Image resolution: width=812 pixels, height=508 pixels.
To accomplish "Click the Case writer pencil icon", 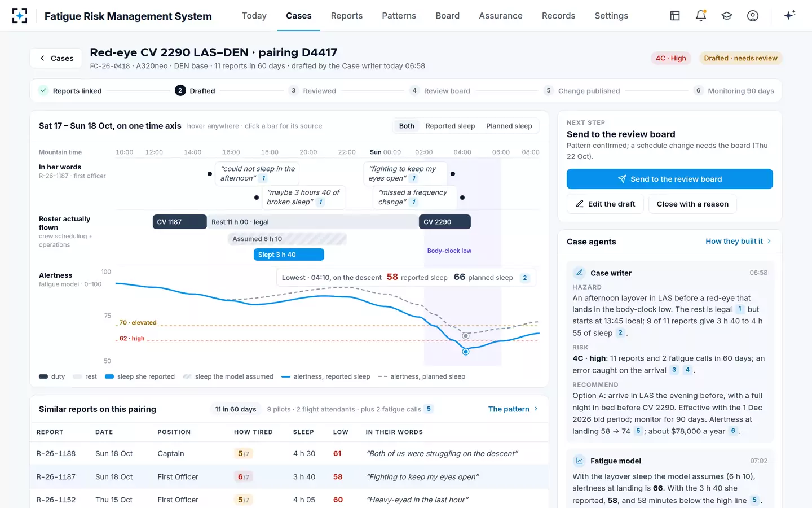I will pyautogui.click(x=579, y=273).
